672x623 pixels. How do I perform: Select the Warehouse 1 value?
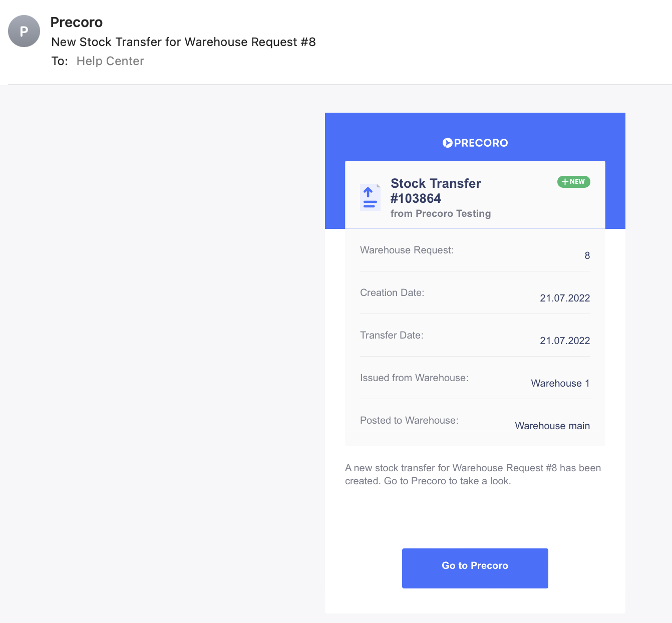(x=560, y=383)
